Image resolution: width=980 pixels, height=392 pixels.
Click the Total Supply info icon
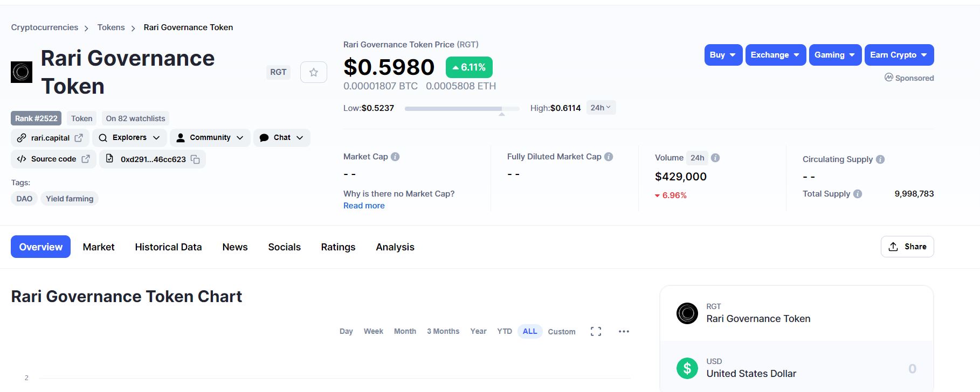tap(858, 194)
